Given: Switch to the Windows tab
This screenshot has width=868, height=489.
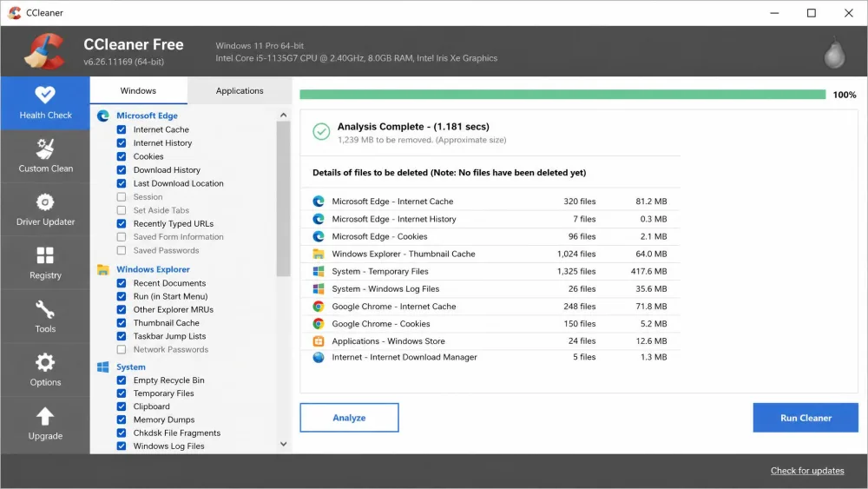Looking at the screenshot, I should point(138,90).
